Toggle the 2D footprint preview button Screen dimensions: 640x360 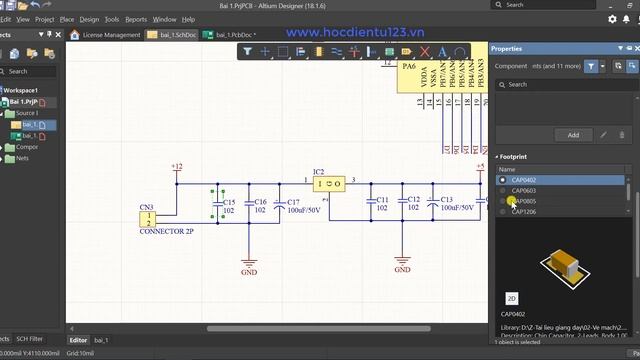coord(511,299)
